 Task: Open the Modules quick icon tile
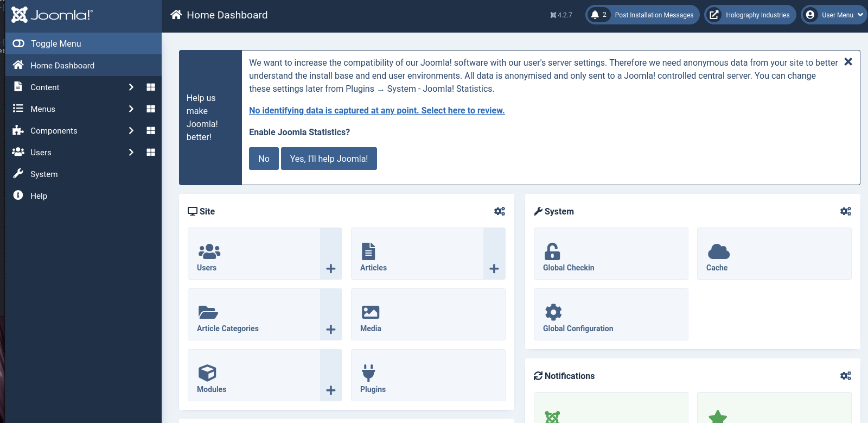pyautogui.click(x=254, y=375)
